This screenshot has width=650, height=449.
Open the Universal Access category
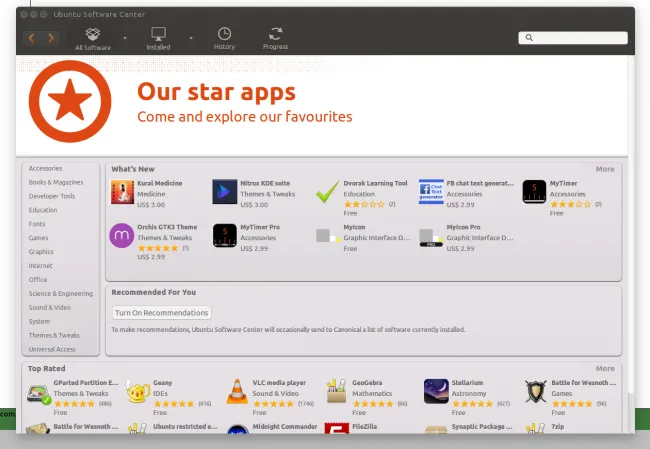click(52, 349)
